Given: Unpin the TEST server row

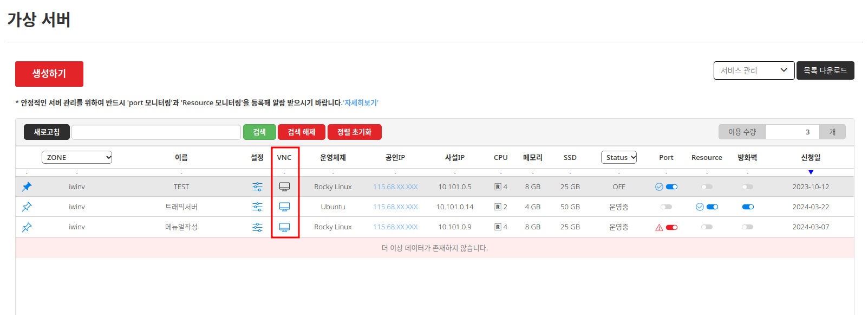Looking at the screenshot, I should 27,187.
